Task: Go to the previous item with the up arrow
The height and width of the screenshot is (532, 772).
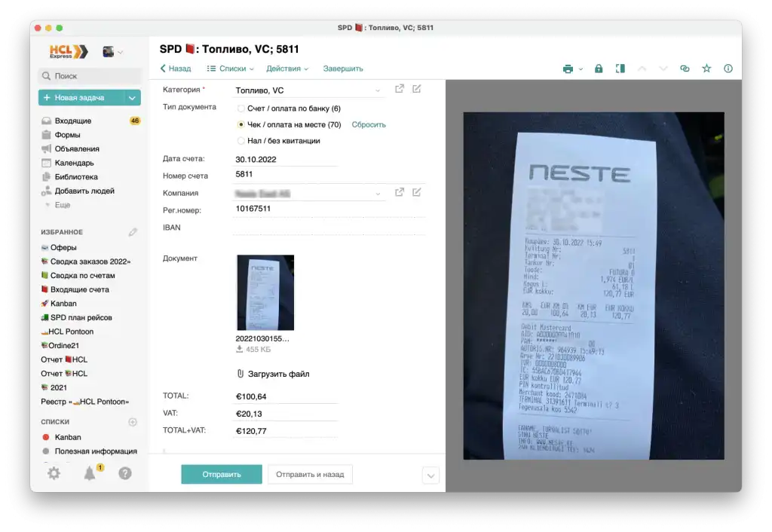Action: (642, 69)
